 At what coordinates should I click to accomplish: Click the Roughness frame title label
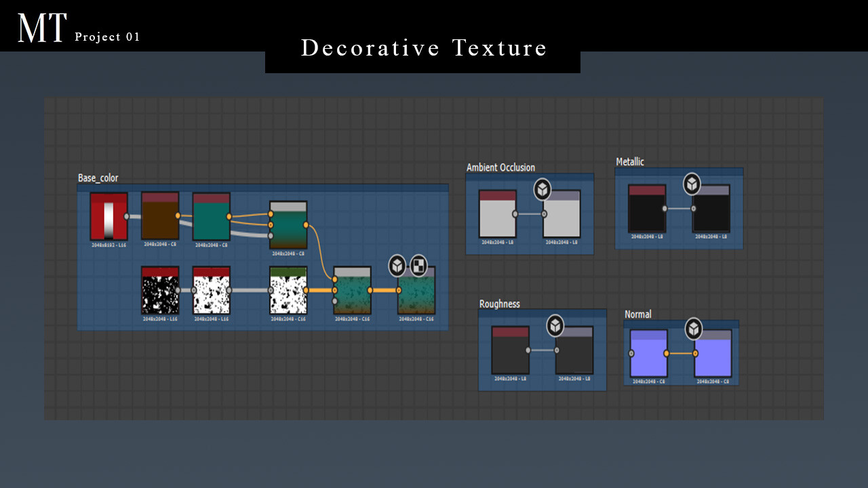coord(500,304)
